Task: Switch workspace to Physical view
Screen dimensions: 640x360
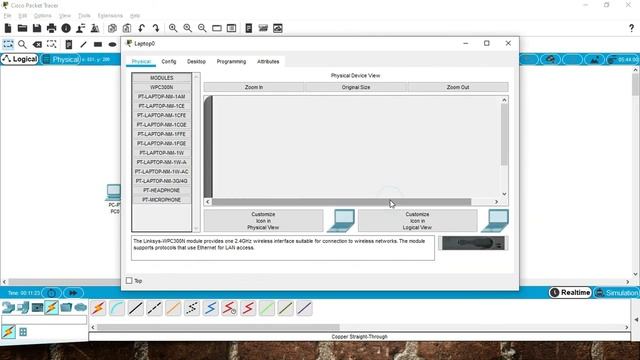Action: [x=61, y=60]
